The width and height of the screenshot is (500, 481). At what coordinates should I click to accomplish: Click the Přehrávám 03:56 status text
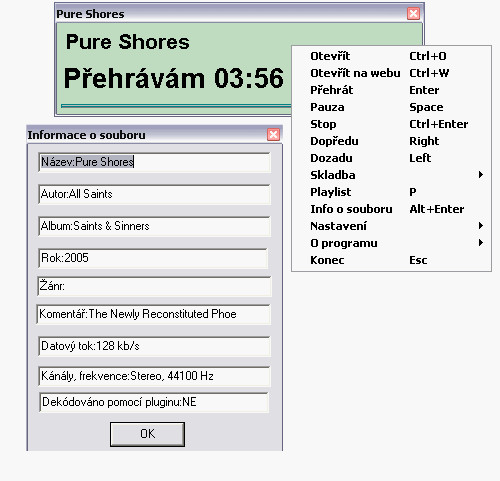[174, 78]
